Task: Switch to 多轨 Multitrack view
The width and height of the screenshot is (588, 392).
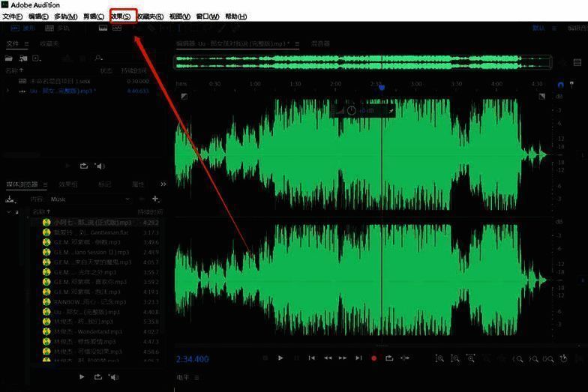Action: [58, 28]
